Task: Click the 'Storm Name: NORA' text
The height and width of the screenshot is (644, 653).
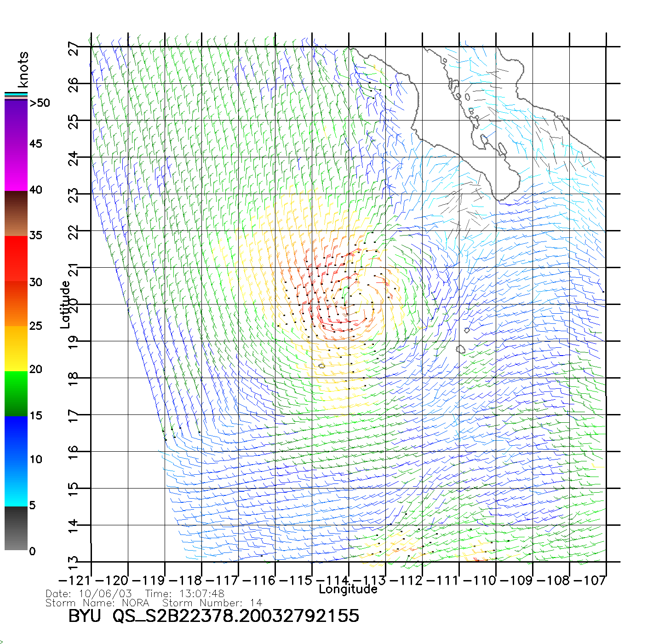Action: click(97, 603)
